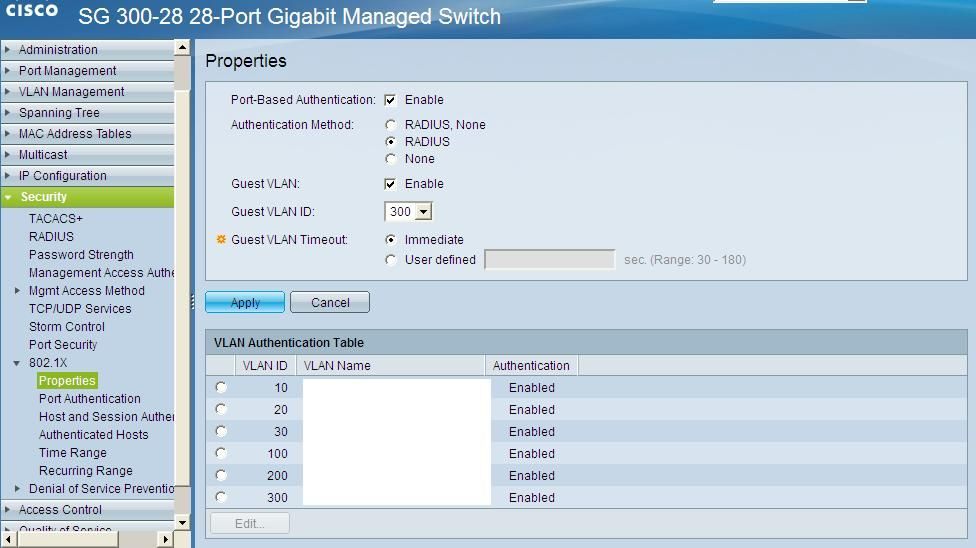Image resolution: width=976 pixels, height=548 pixels.
Task: Open the Authenticated Hosts page
Action: [93, 435]
